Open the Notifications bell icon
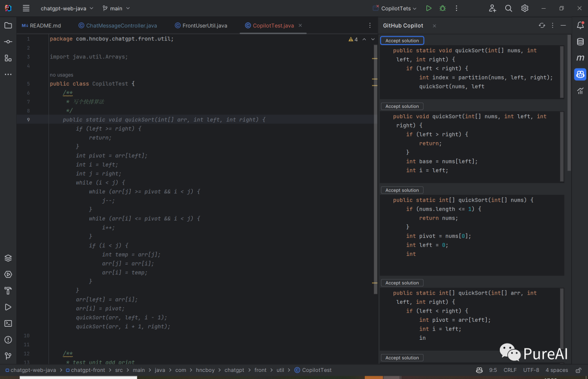 tap(580, 25)
